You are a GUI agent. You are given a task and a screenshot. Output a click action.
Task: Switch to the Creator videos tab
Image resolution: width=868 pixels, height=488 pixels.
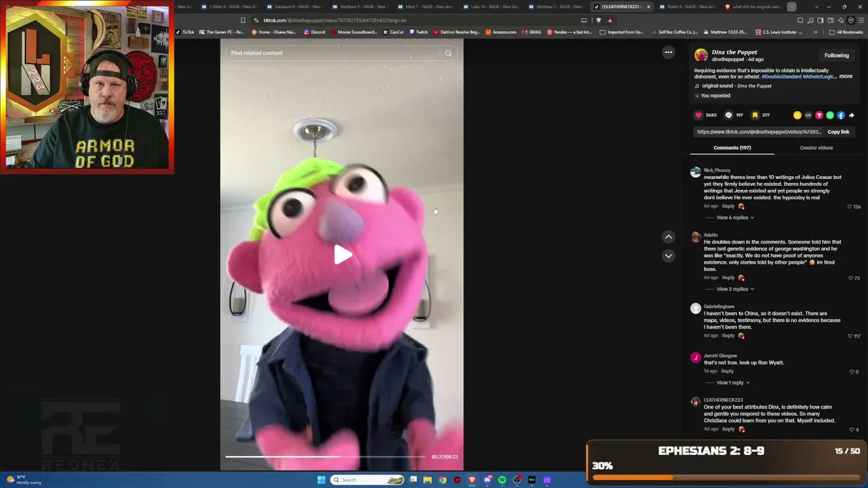[816, 148]
